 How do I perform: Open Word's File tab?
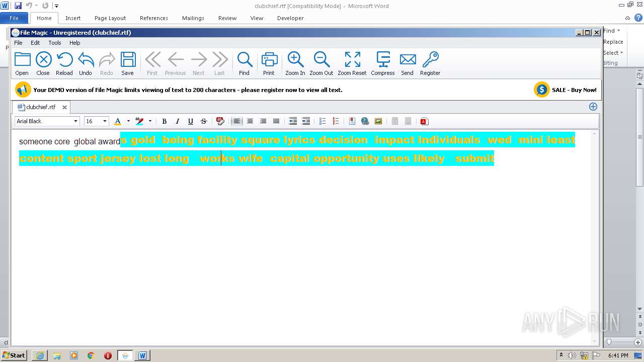[x=14, y=18]
